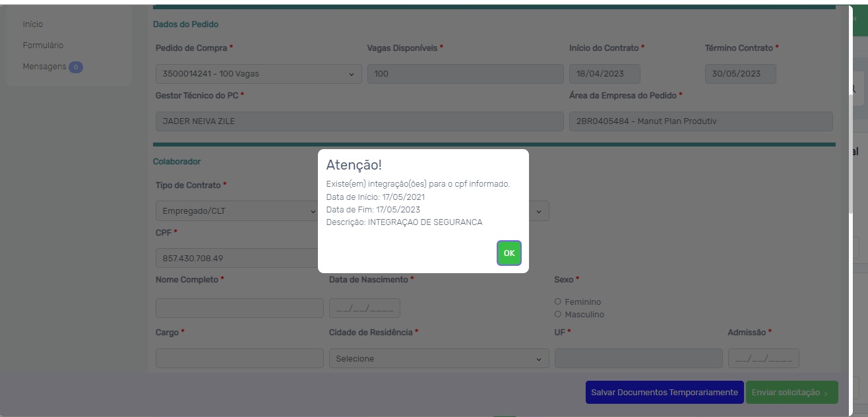
Task: Go to Início in the sidebar
Action: point(33,24)
